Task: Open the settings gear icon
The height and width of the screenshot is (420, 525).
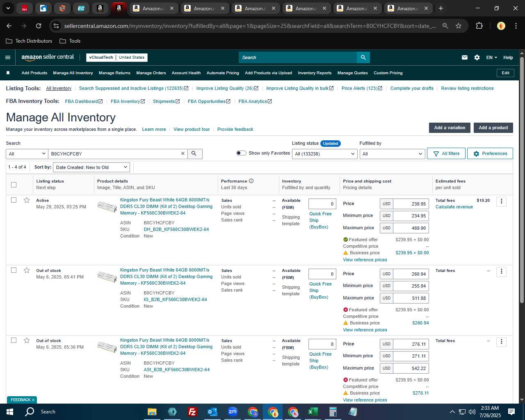Action: [x=477, y=57]
